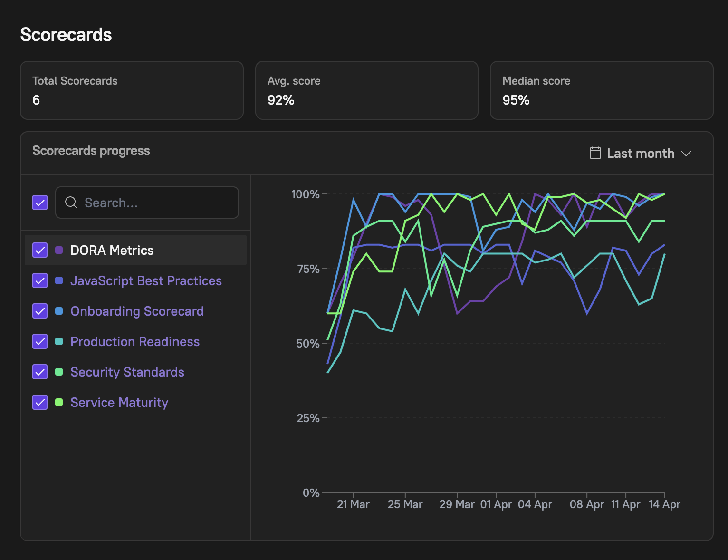Click the calendar icon beside Last month

click(x=595, y=153)
